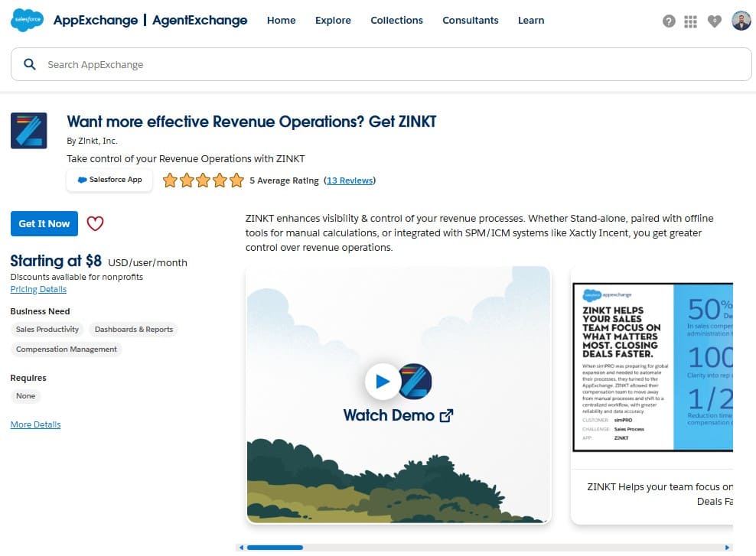Click Get It Now button

(44, 223)
